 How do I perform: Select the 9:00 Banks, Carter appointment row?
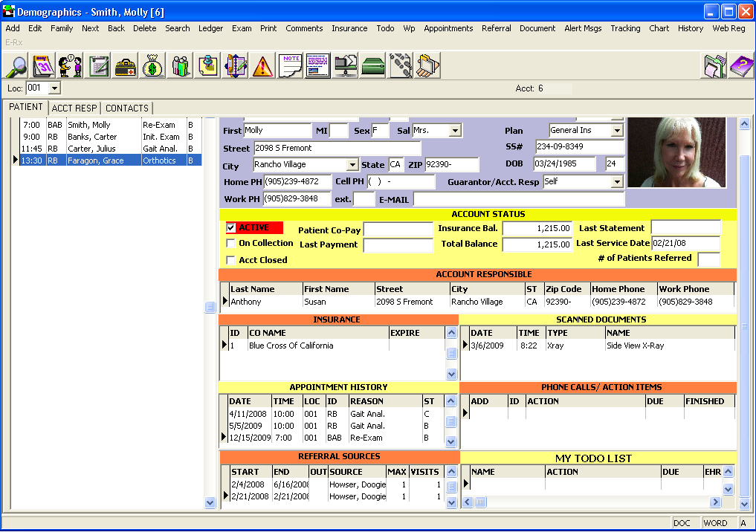(111, 137)
